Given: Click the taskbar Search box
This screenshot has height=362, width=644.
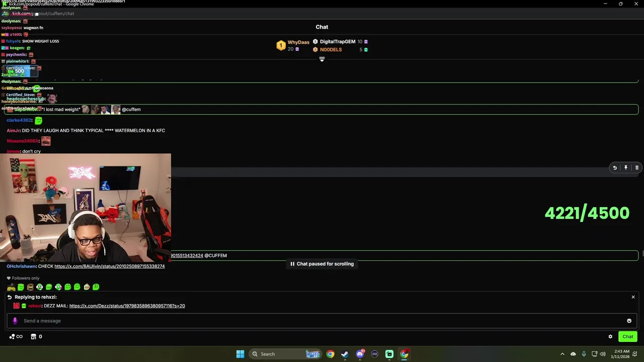Looking at the screenshot, I should (x=285, y=354).
